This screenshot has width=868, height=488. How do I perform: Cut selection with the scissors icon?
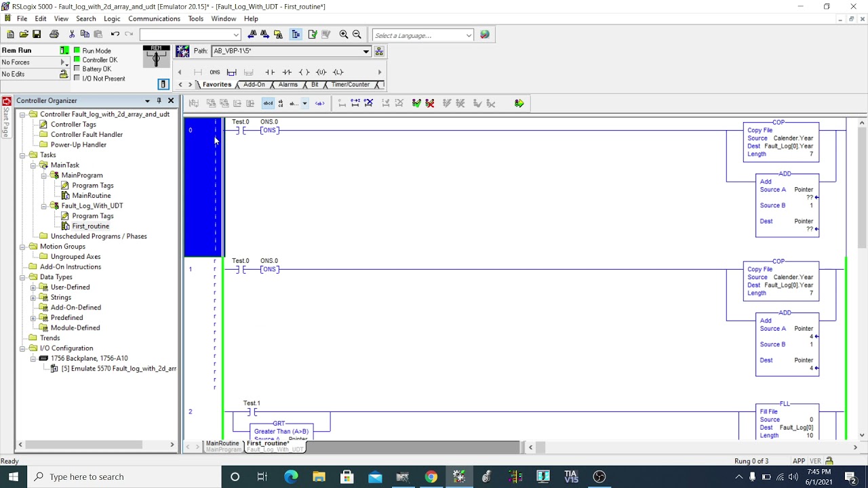pos(72,35)
